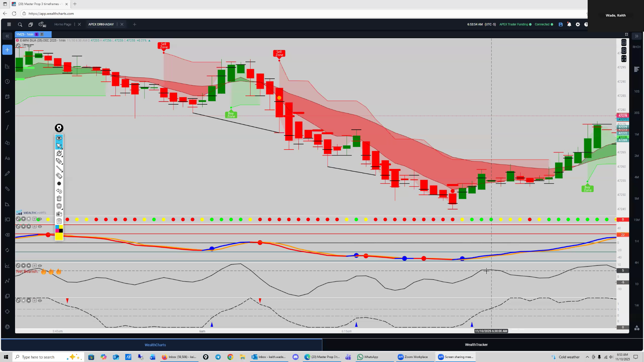This screenshot has height=362, width=644.
Task: Open the WealthTracker bottom tab
Action: [476, 345]
